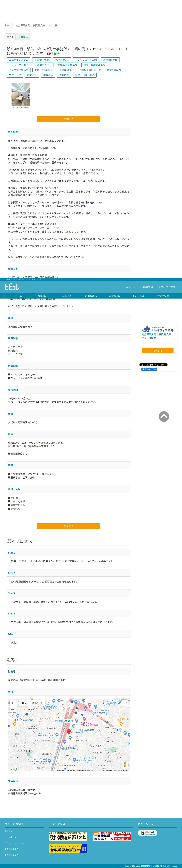Click the Facebook いいね button
Viewport: 182px width, 868px height.
pyautogui.click(x=149, y=369)
